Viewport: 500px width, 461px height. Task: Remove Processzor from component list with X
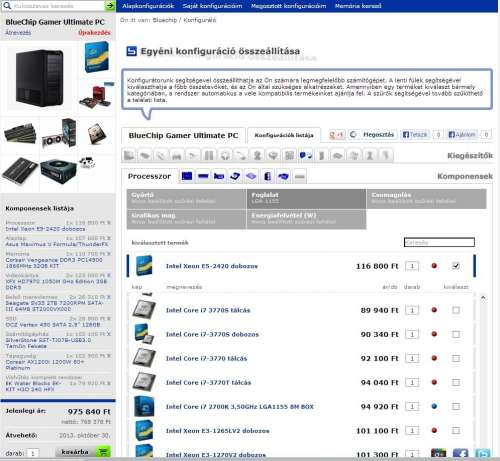pos(109,223)
